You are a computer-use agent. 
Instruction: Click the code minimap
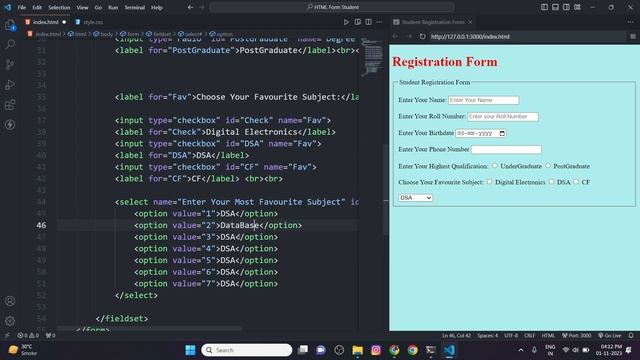[372, 57]
